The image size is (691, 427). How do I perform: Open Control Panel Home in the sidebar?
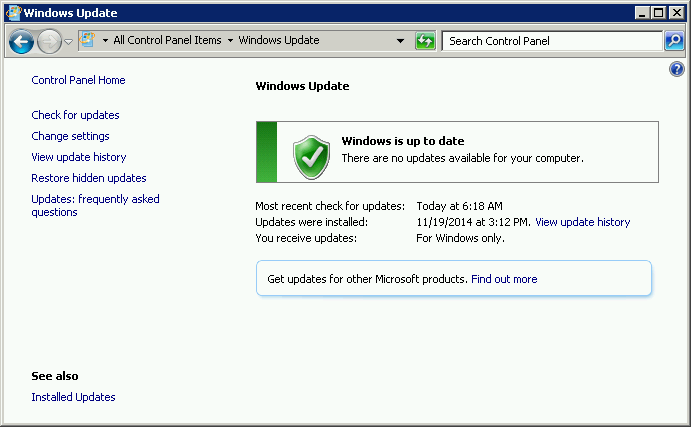(78, 80)
